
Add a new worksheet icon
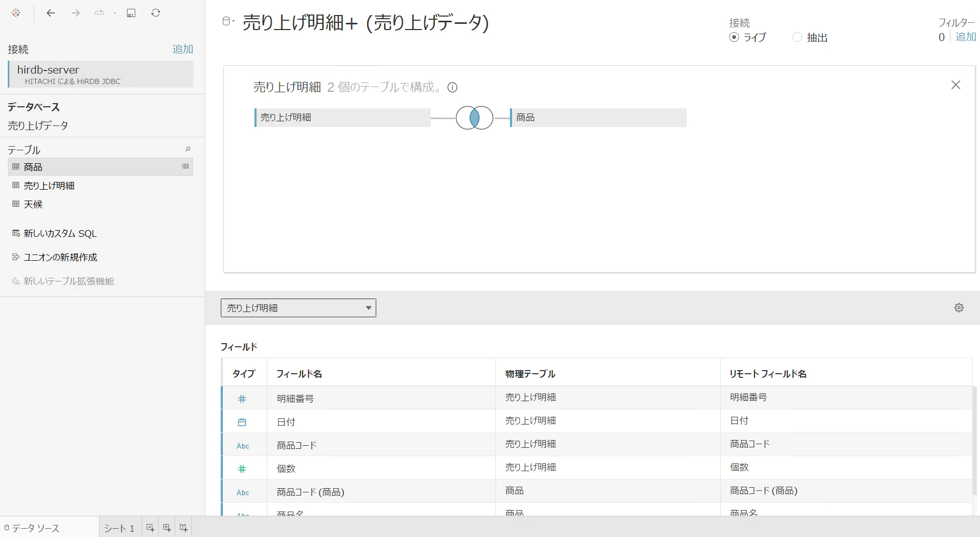pos(150,528)
